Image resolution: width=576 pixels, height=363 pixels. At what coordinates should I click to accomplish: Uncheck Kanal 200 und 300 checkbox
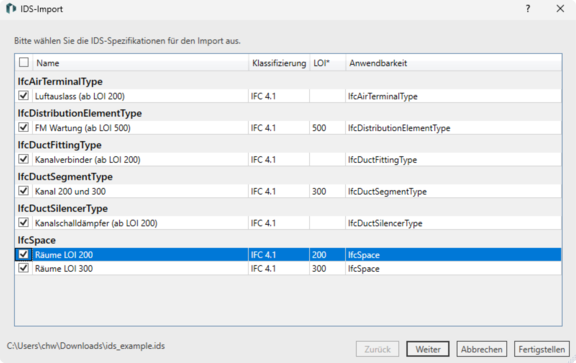click(24, 191)
